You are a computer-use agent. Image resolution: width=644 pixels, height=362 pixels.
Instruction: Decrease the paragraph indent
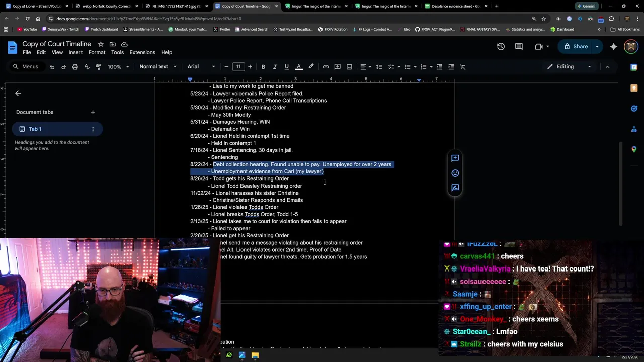coord(439,67)
